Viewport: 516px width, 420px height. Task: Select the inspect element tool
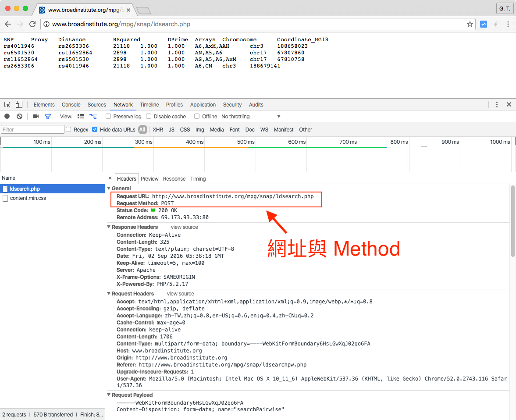tap(7, 104)
